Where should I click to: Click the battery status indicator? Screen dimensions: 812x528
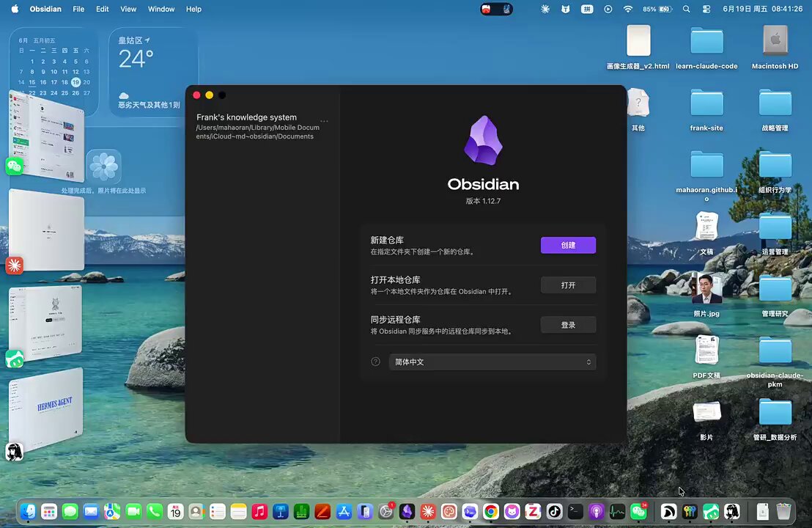657,9
